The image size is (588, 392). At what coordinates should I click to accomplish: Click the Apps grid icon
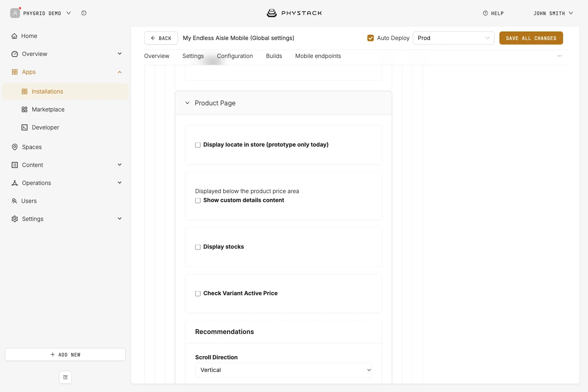click(15, 72)
